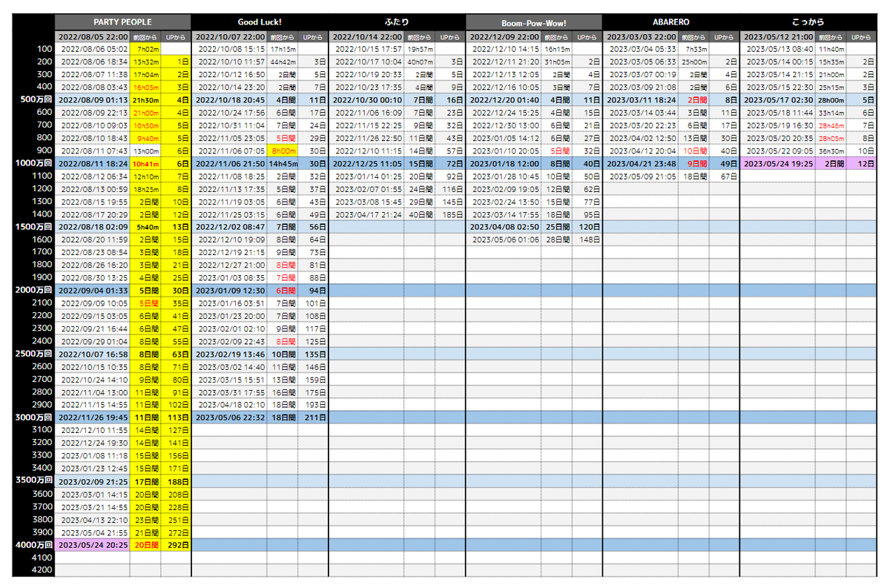This screenshot has height=588, width=890.
Task: Select cell 2023/05/09 21:05
Action: coord(642,176)
